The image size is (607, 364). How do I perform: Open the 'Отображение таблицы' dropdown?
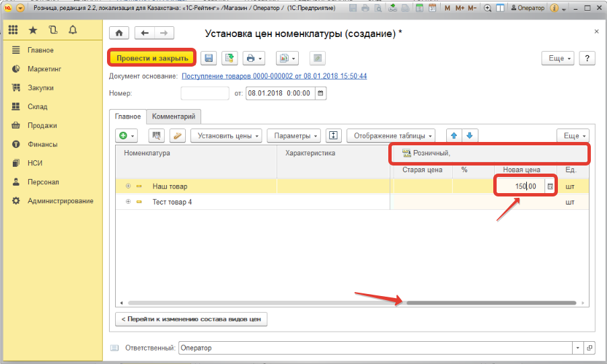[390, 136]
